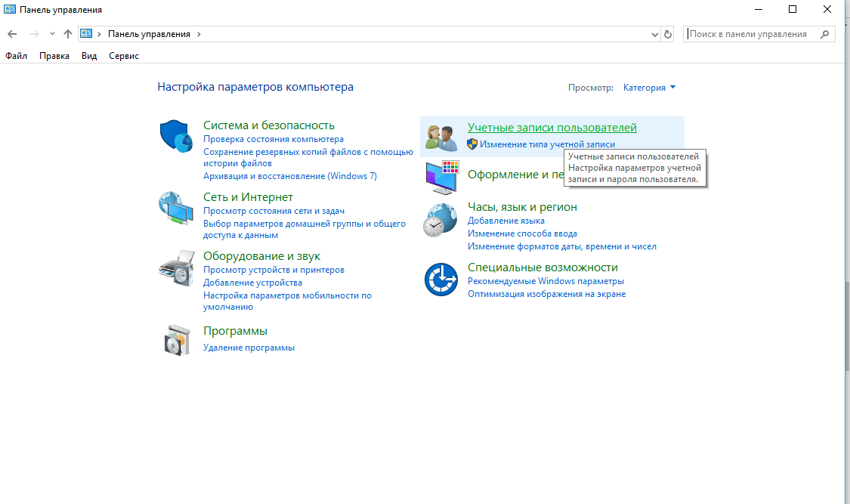The image size is (850, 504).
Task: Click Изменение типа учетной записи
Action: point(547,144)
